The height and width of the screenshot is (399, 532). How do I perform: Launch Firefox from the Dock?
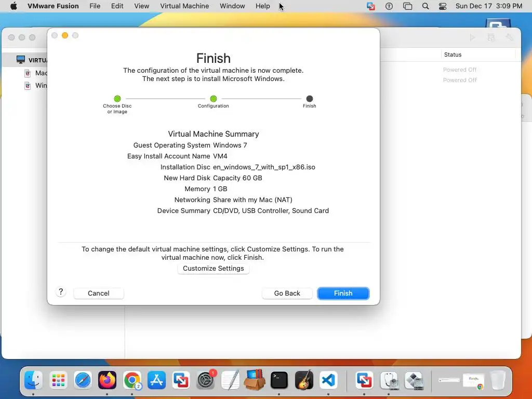point(107,380)
